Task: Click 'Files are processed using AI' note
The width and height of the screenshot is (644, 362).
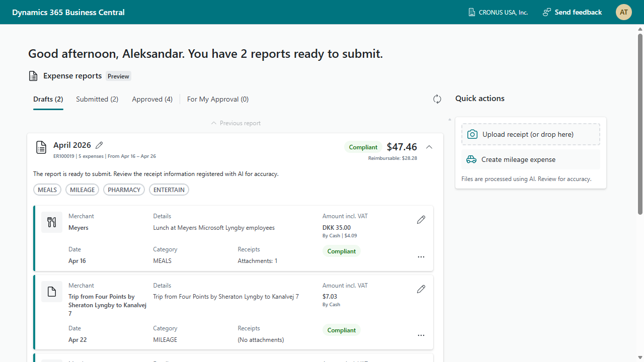Action: pos(526,179)
